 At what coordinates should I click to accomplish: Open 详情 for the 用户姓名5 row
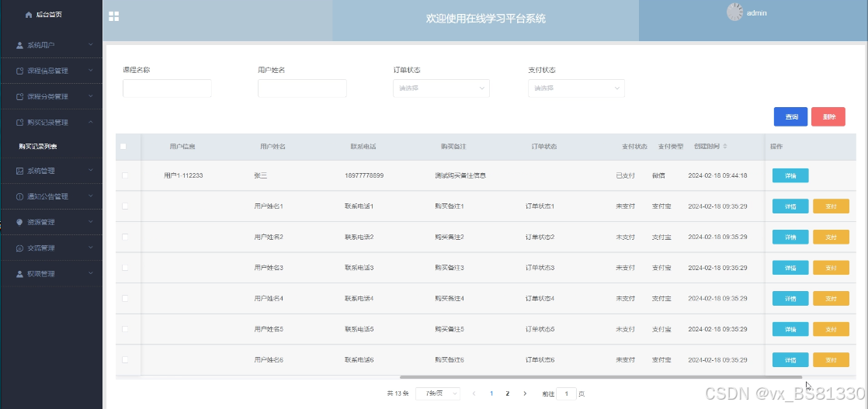(790, 329)
